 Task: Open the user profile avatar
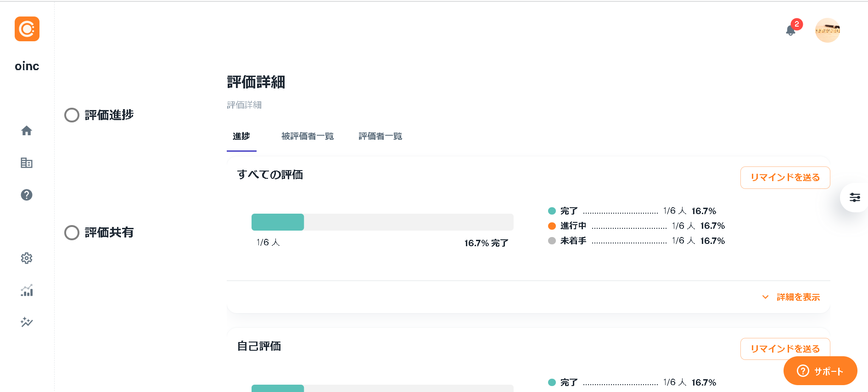(828, 30)
